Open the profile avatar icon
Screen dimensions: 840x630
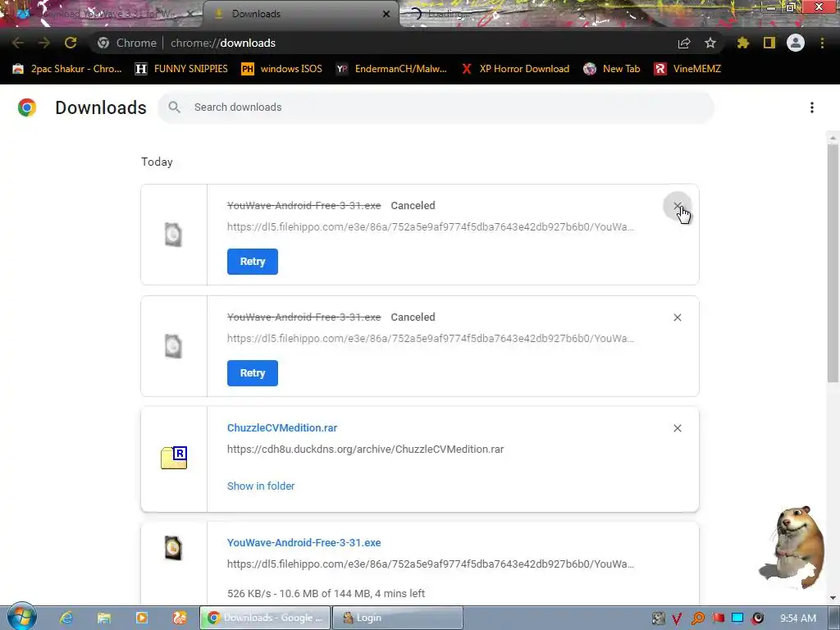click(796, 43)
